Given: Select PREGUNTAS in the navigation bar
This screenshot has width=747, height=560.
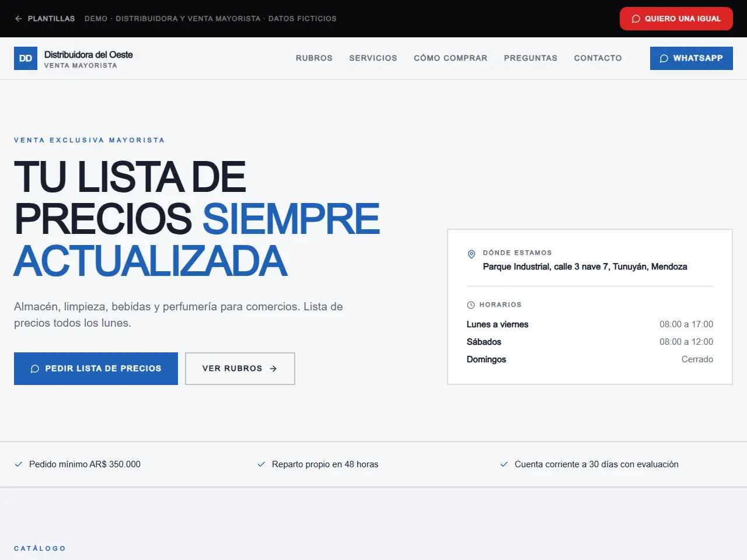Looking at the screenshot, I should pos(530,58).
